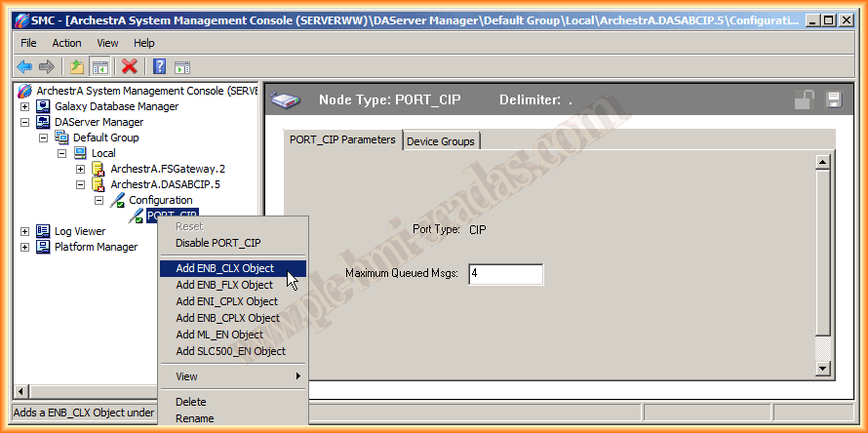This screenshot has width=868, height=433.
Task: Toggle the Show/Hide console tree icon
Action: click(x=99, y=66)
